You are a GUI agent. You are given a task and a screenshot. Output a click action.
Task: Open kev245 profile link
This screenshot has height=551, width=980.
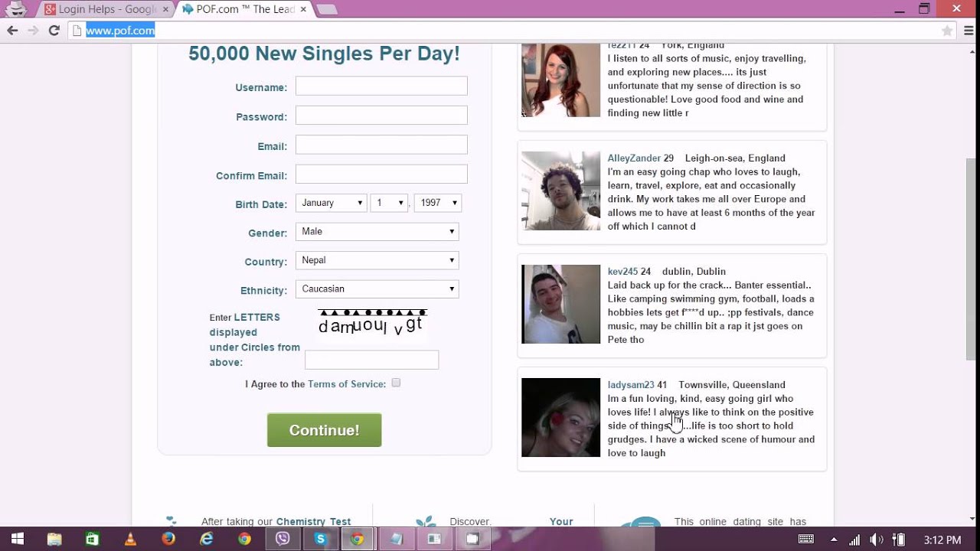pyautogui.click(x=623, y=272)
